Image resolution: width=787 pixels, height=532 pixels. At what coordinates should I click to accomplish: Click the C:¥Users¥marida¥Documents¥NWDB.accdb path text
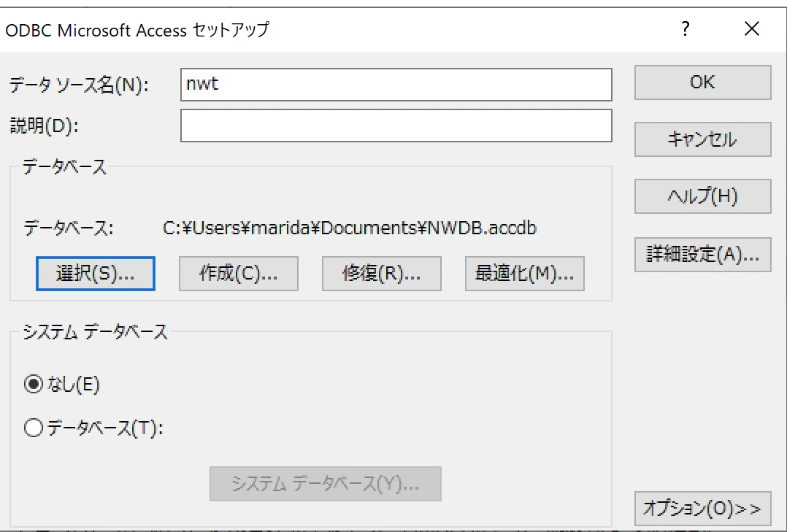(350, 228)
